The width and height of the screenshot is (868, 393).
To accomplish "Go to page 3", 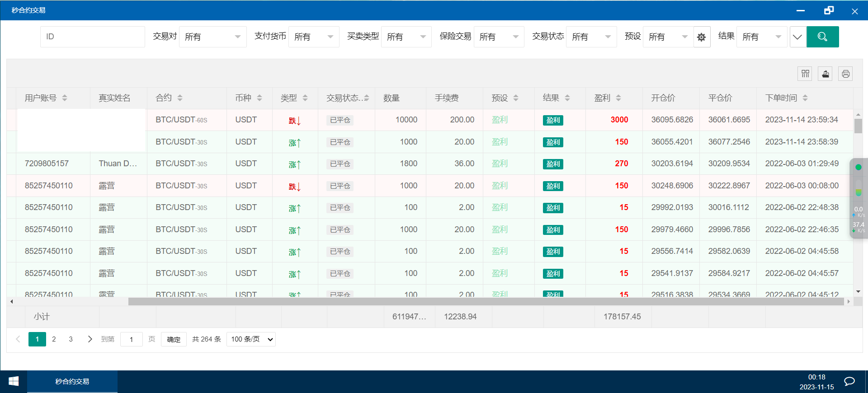I will click(x=71, y=339).
